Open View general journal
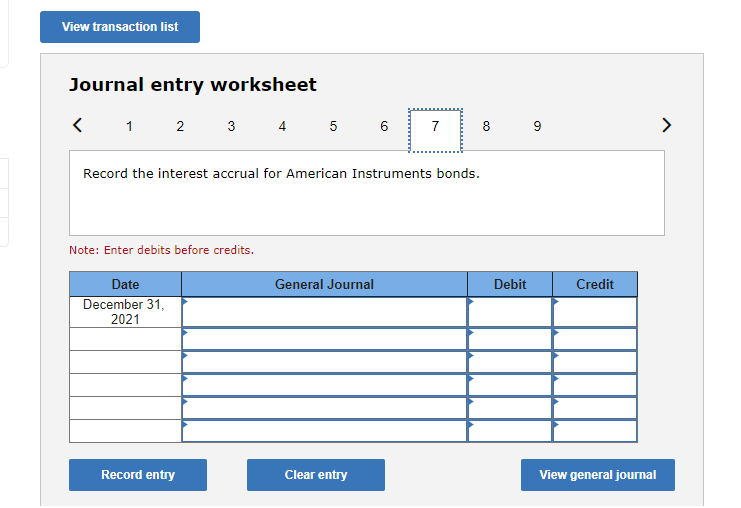Screen dimensions: 741x508 coord(598,475)
